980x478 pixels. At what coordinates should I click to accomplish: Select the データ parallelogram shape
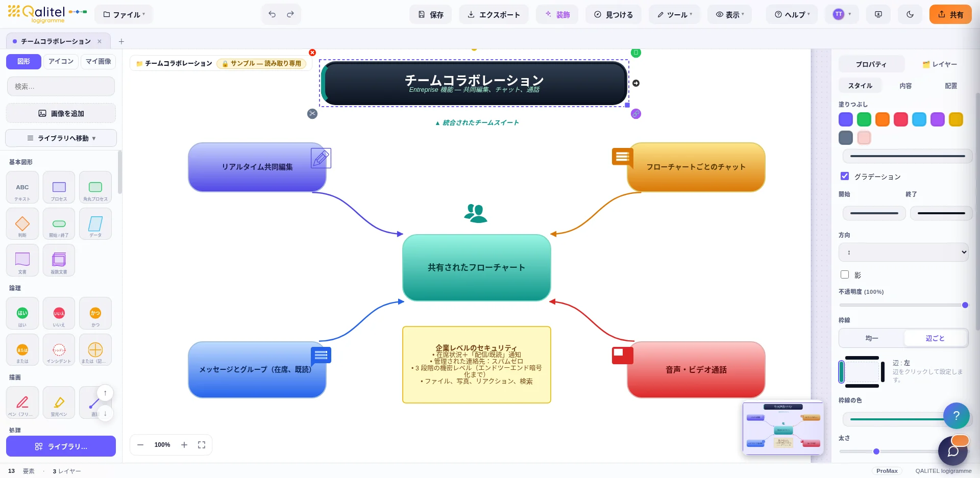95,224
